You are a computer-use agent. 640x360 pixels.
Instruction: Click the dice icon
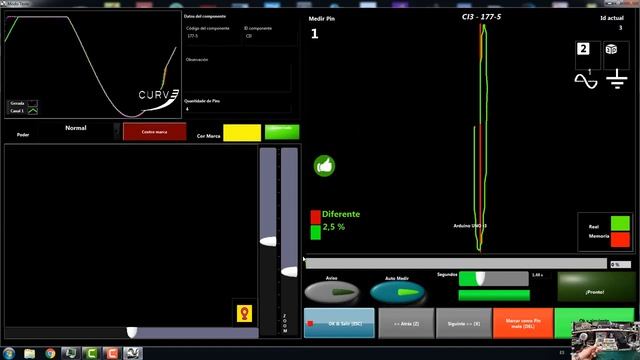[611, 49]
